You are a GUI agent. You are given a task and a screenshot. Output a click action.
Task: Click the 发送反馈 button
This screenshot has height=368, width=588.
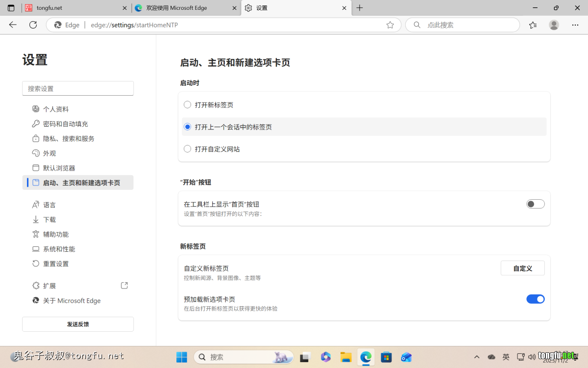pos(78,324)
